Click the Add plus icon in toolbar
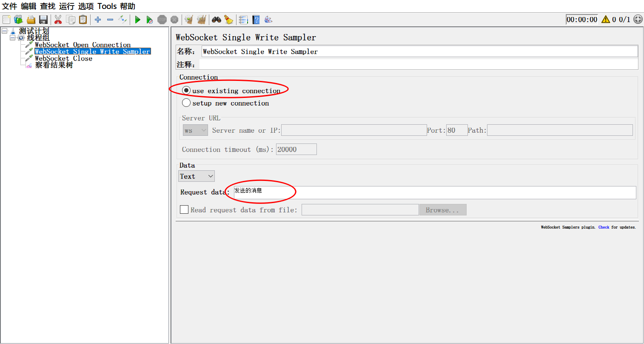 tap(98, 20)
